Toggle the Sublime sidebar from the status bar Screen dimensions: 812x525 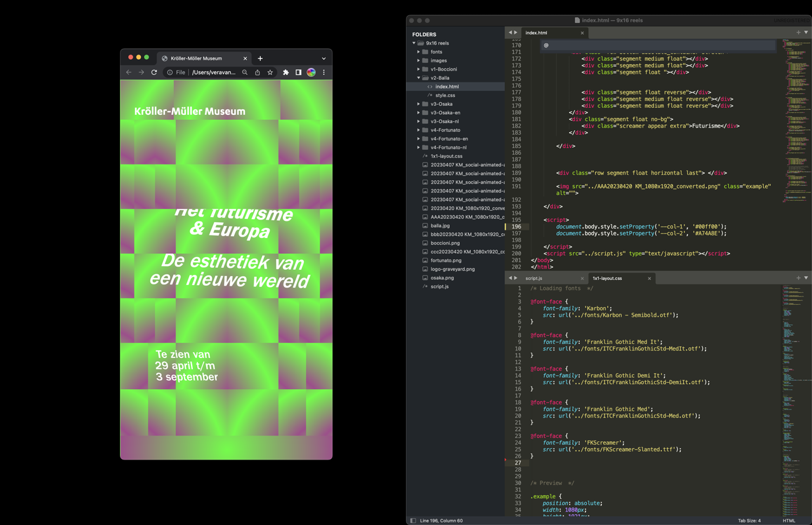click(x=413, y=521)
